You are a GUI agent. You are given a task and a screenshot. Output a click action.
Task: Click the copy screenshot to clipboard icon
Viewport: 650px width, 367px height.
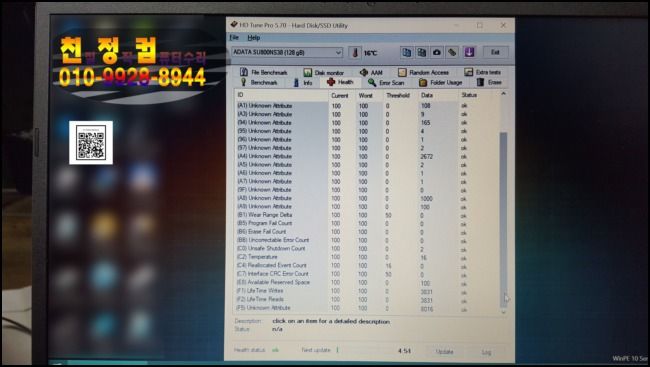[x=422, y=52]
